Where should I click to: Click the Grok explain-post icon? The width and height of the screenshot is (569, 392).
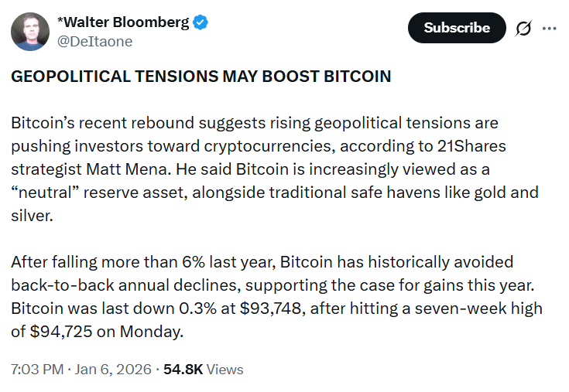(x=523, y=29)
